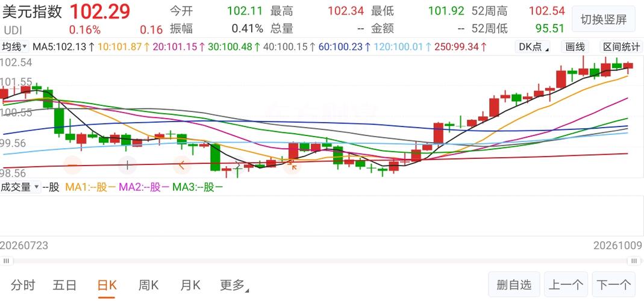This screenshot has width=644, height=301.
Task: Go to next instrument with 下一个
Action: 613,285
